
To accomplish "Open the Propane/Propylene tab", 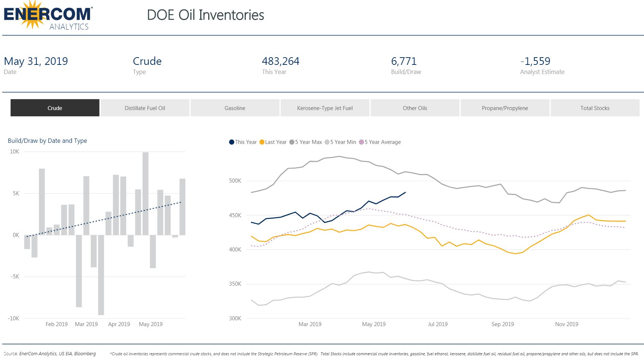I will point(505,108).
